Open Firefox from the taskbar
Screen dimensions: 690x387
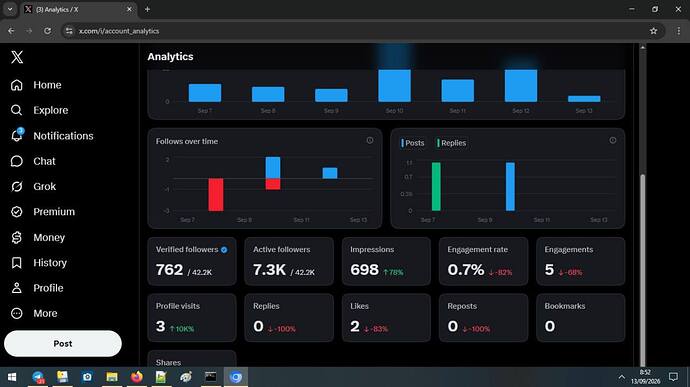click(137, 377)
